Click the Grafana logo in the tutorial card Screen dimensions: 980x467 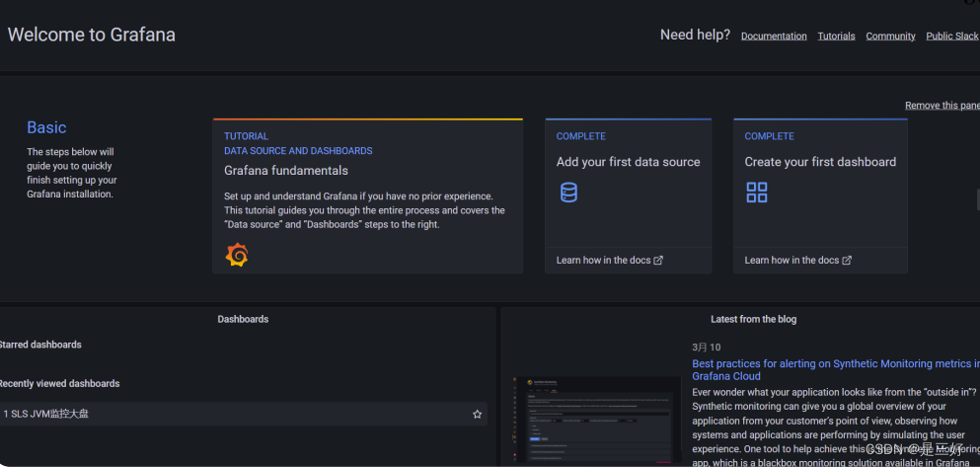click(237, 255)
